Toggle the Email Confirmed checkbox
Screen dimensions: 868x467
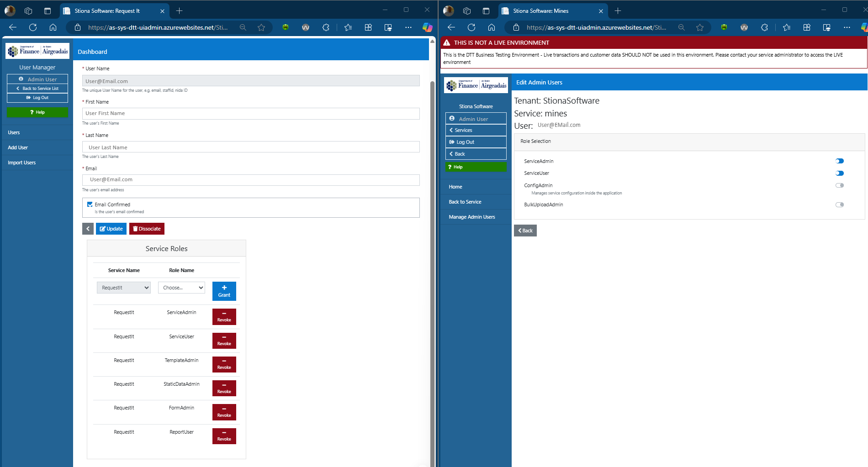(x=90, y=205)
